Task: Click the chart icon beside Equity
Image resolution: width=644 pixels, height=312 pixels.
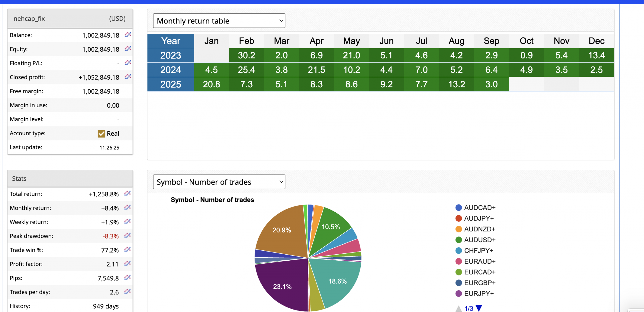Action: [128, 48]
